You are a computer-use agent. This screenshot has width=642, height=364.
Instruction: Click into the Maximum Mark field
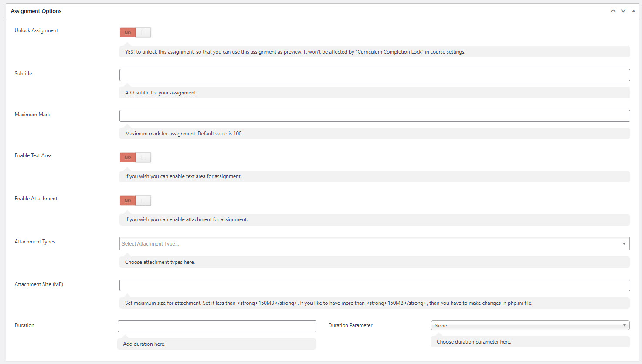tap(374, 116)
